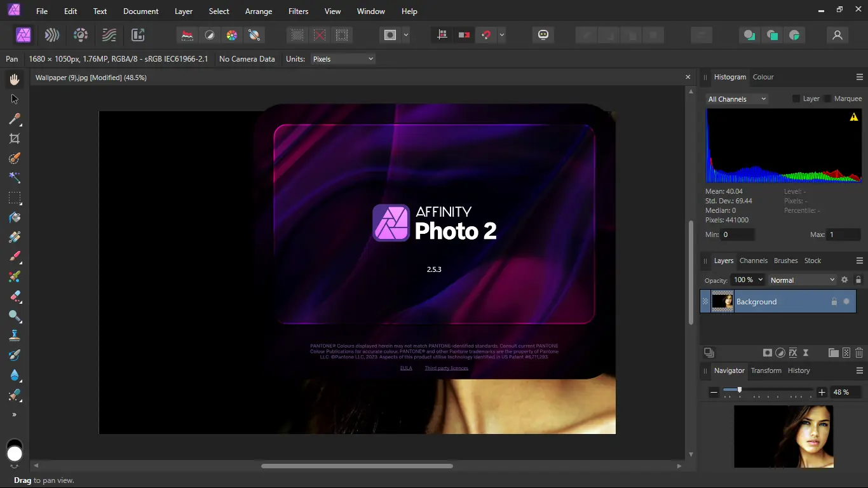The image size is (868, 488).
Task: Open the Export Persona
Action: pyautogui.click(x=138, y=35)
